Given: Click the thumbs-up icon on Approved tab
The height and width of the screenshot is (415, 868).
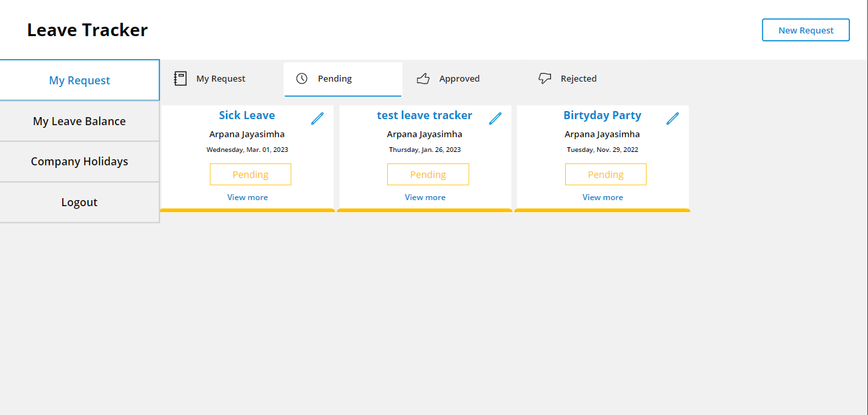Looking at the screenshot, I should pyautogui.click(x=423, y=78).
